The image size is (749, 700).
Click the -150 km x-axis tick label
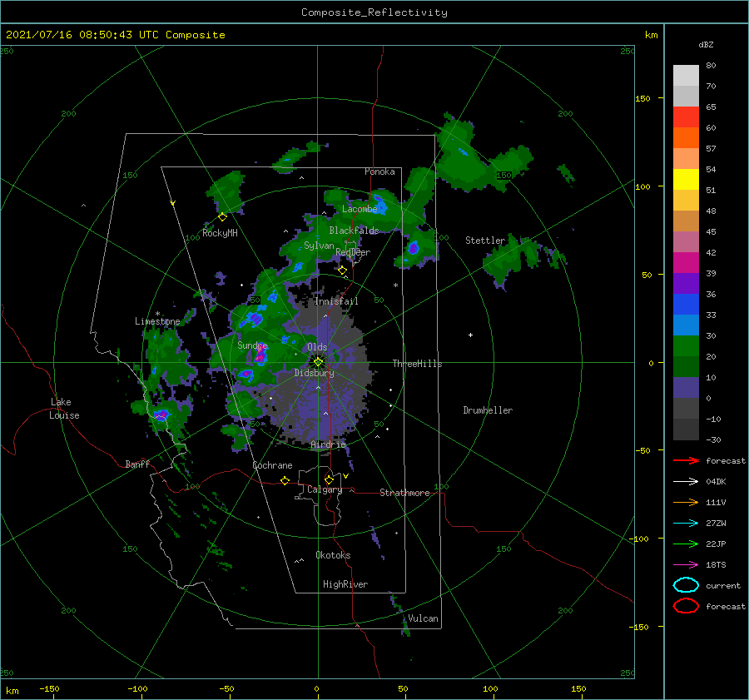(49, 688)
